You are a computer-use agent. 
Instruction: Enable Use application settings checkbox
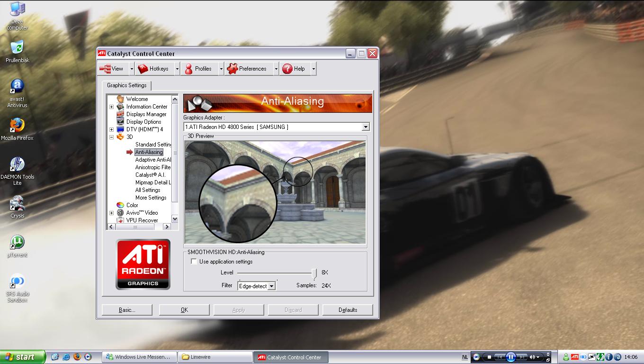(x=194, y=262)
